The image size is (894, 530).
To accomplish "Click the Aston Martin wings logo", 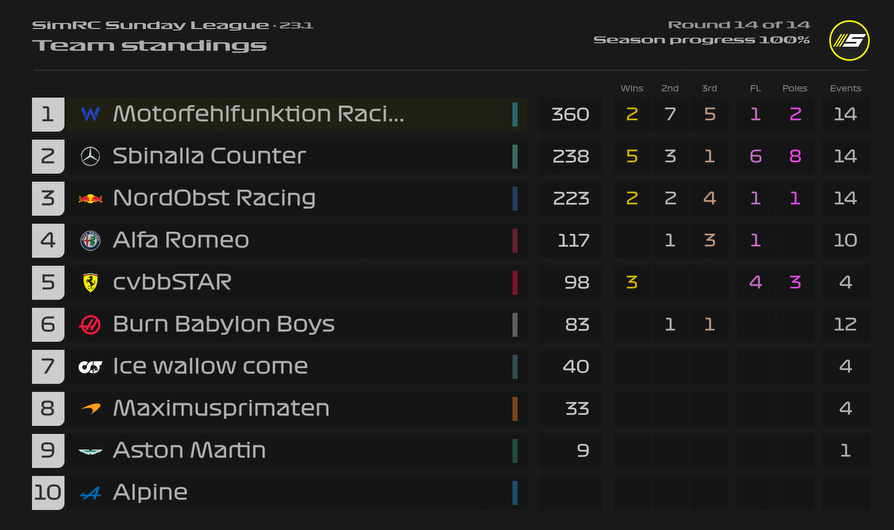I will point(90,450).
